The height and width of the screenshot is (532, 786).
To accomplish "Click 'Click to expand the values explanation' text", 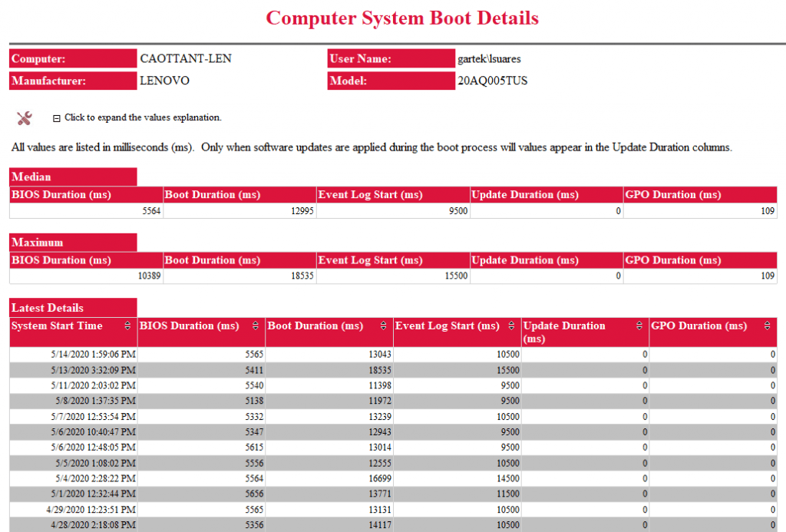I will [143, 117].
